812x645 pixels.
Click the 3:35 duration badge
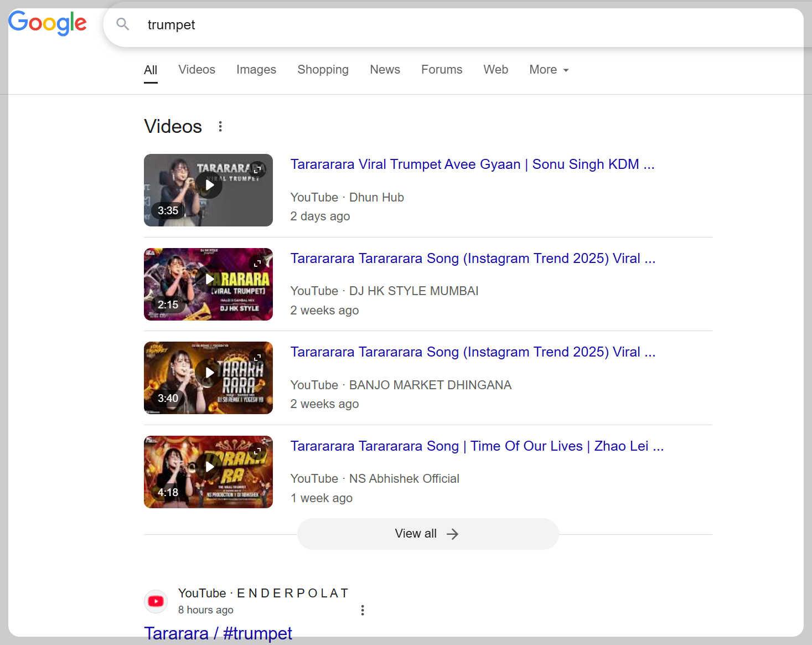point(168,210)
